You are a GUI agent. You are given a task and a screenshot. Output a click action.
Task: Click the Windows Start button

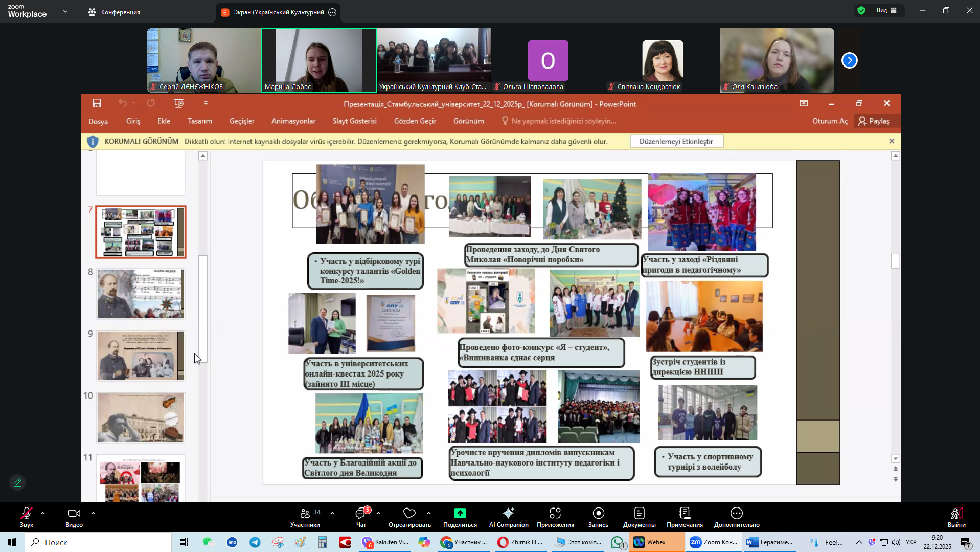pyautogui.click(x=12, y=542)
